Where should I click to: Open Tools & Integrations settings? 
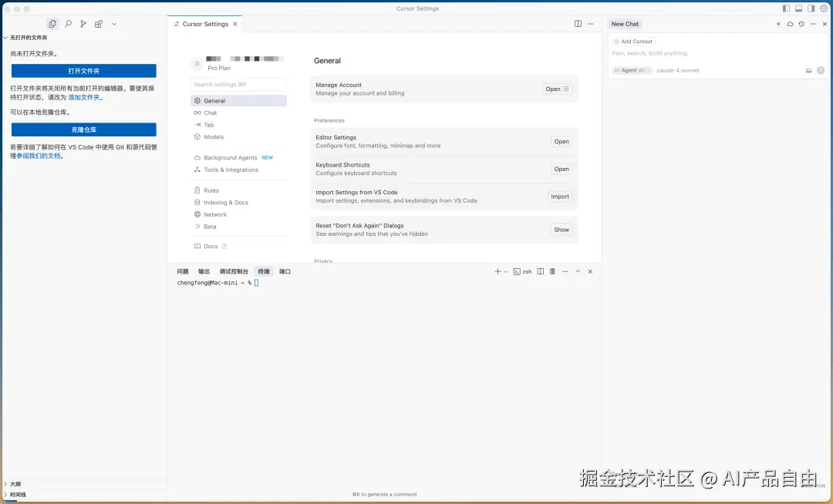(x=238, y=170)
